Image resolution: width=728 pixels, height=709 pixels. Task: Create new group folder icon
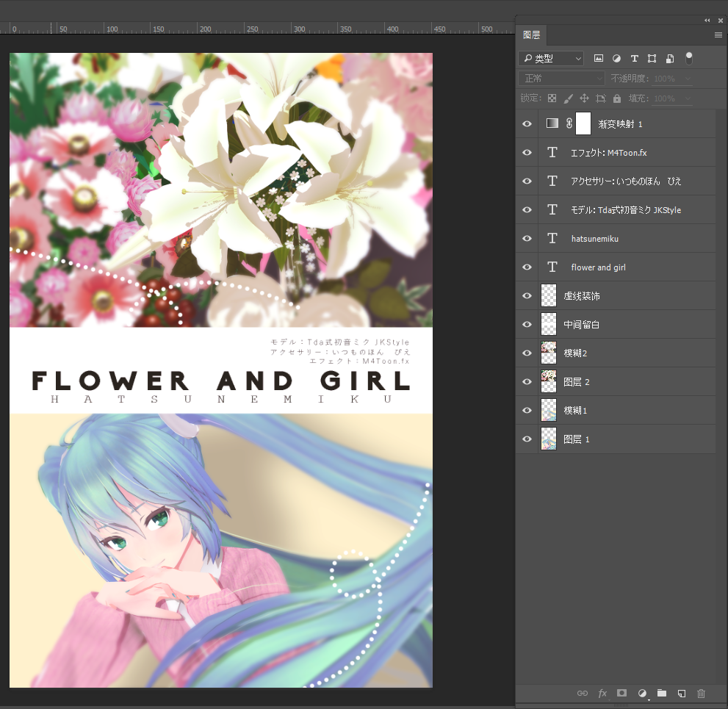(x=662, y=693)
